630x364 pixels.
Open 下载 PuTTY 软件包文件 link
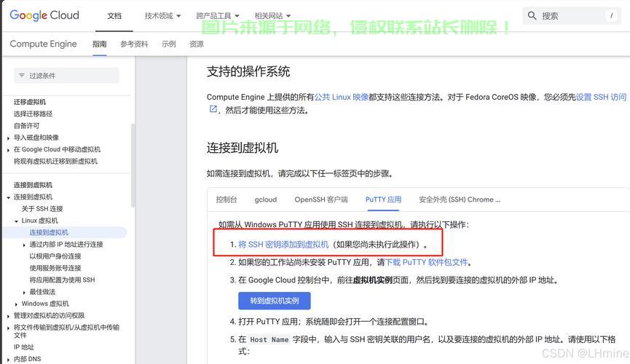427,262
